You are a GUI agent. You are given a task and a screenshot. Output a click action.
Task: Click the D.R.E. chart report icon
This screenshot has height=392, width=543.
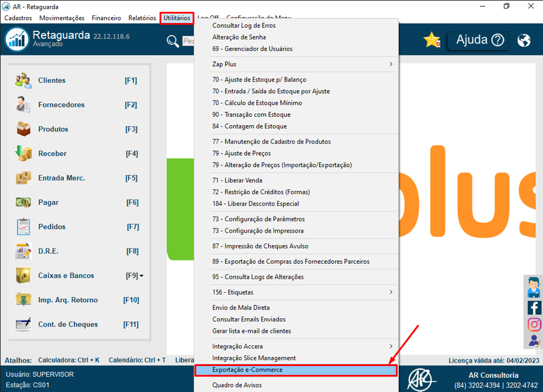(23, 251)
